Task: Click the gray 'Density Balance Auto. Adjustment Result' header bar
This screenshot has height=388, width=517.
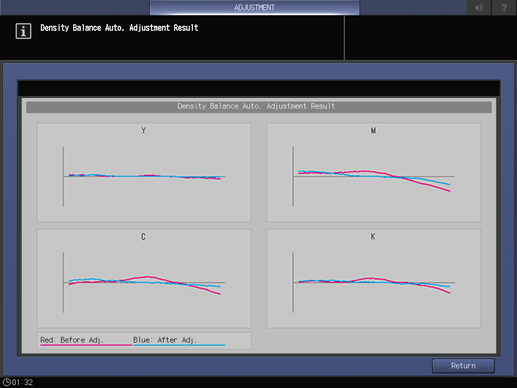Action: tap(259, 106)
